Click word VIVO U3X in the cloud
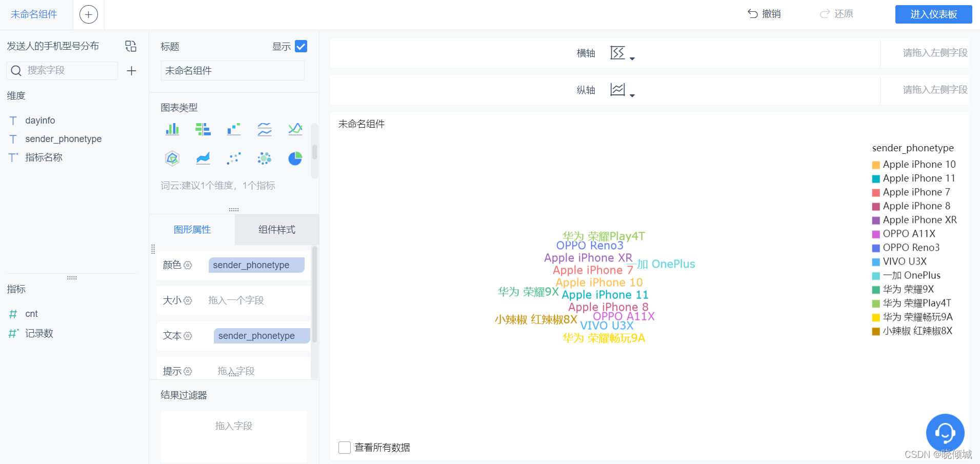The height and width of the screenshot is (464, 980). 607,326
